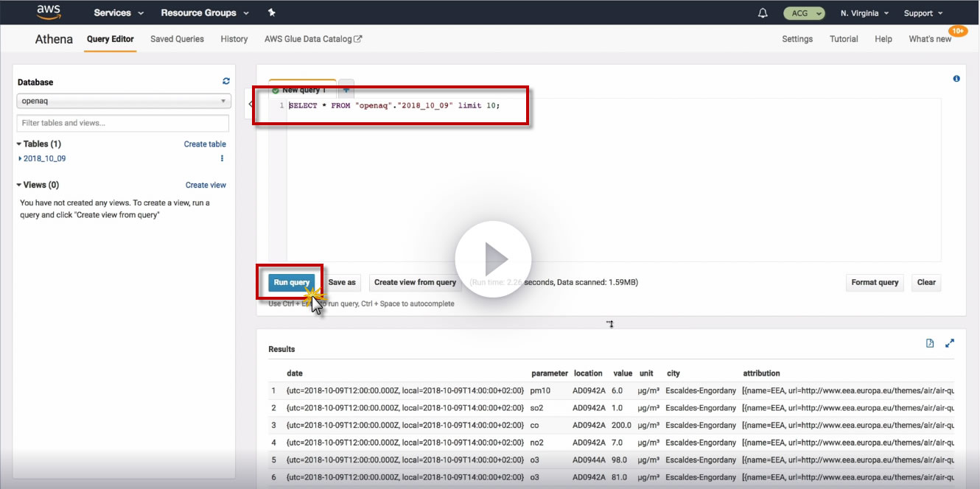Viewport: 980px width, 489px height.
Task: Open the Help menu
Action: 883,39
